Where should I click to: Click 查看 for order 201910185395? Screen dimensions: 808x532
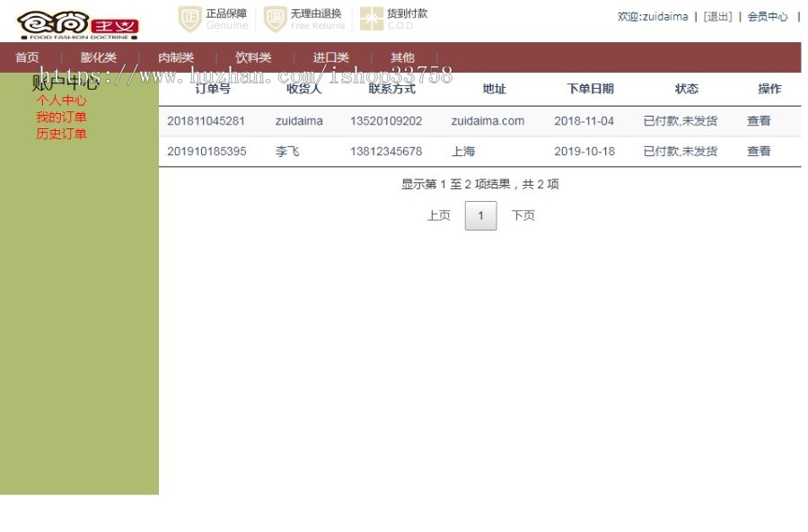pos(759,152)
